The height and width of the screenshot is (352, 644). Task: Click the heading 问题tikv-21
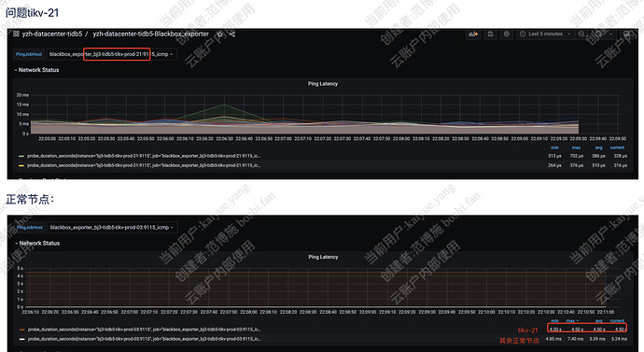tap(32, 13)
